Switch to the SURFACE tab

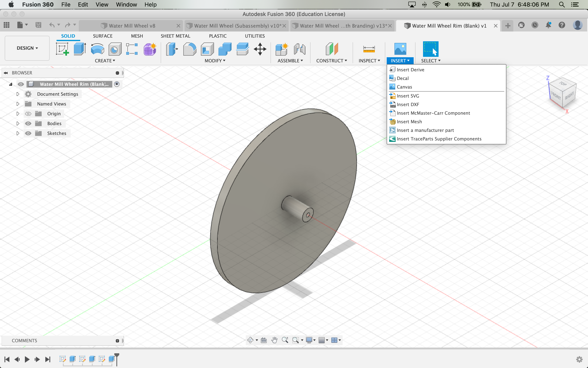click(102, 36)
